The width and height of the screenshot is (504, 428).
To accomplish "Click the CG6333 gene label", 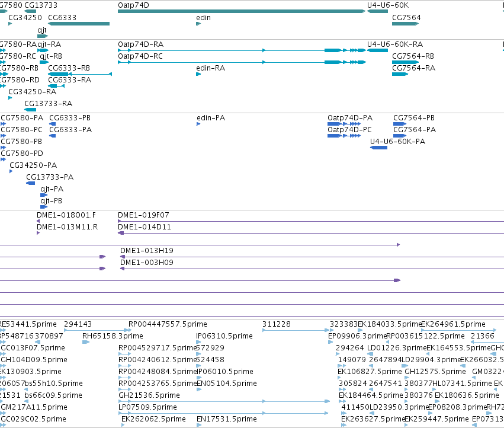I will [x=62, y=18].
